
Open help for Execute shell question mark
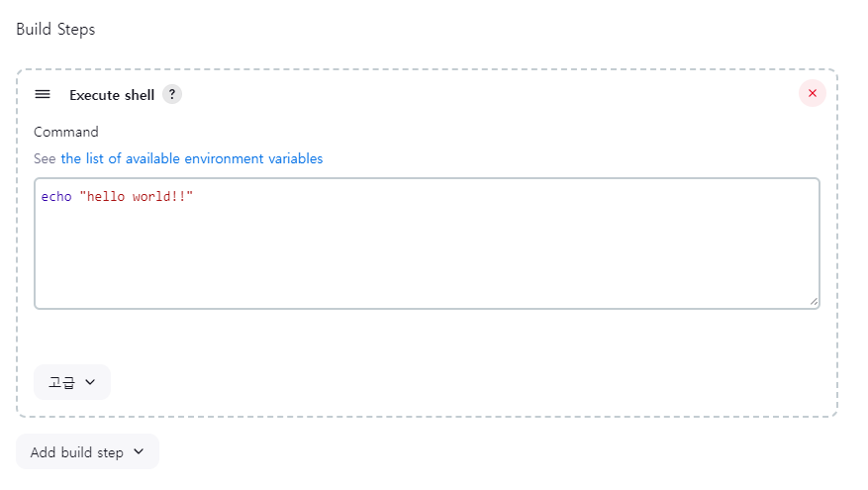click(x=172, y=95)
